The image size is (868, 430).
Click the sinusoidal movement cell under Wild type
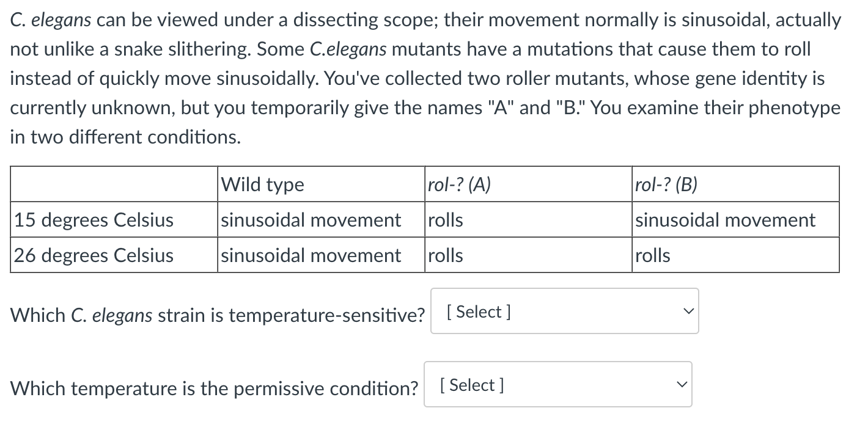pyautogui.click(x=312, y=220)
